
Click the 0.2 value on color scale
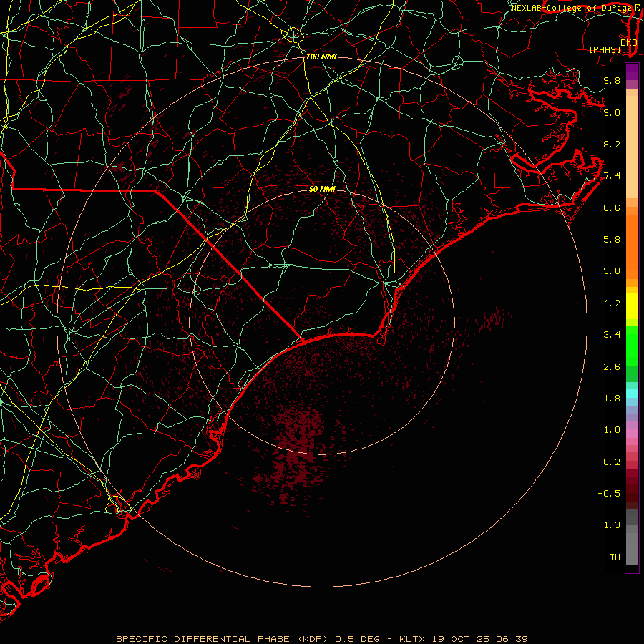pos(612,462)
